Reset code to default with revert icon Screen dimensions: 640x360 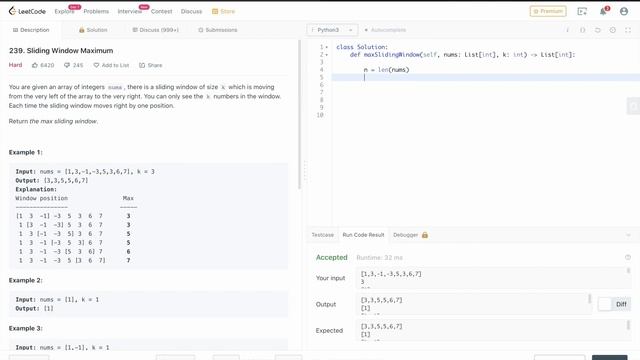click(x=598, y=30)
